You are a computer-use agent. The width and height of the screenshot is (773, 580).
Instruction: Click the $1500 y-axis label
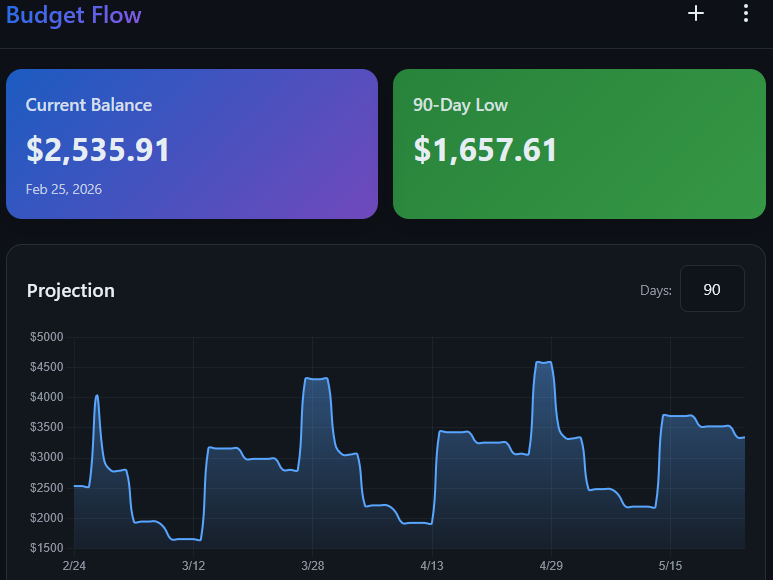pos(47,548)
